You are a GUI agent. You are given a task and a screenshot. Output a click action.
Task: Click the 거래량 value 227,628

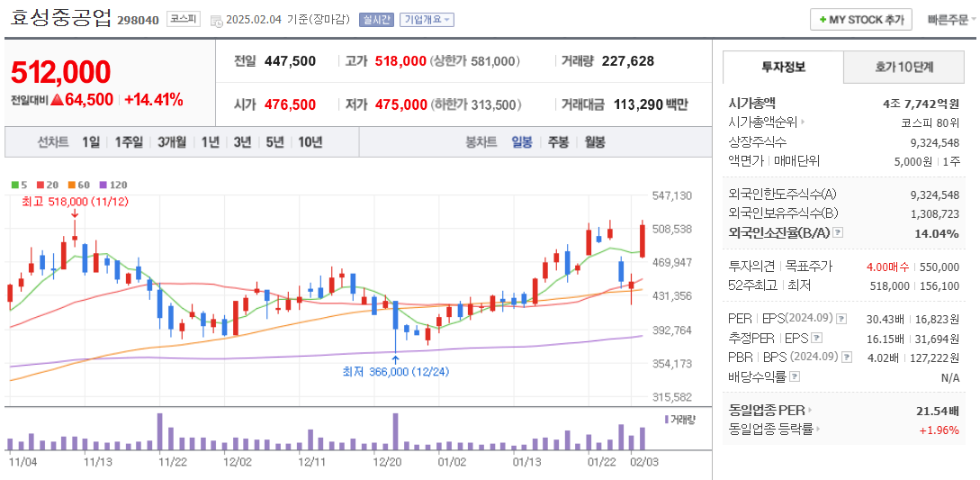(627, 60)
